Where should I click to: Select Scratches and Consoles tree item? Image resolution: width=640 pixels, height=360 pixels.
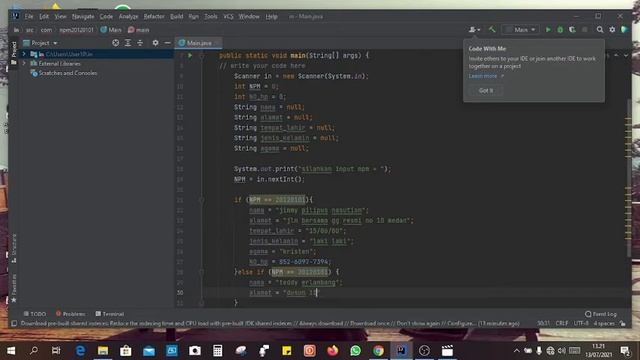(64, 73)
